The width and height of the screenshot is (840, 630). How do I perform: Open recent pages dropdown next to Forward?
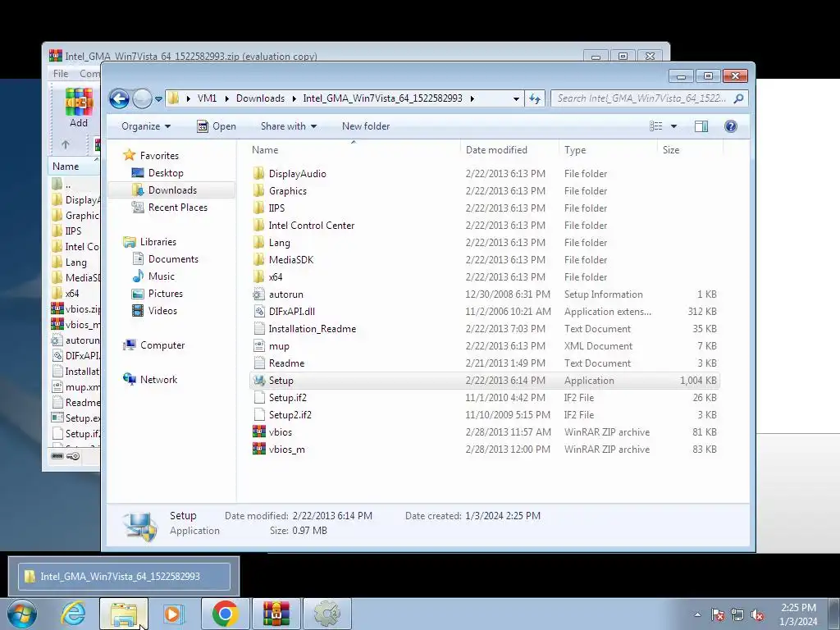pos(158,99)
